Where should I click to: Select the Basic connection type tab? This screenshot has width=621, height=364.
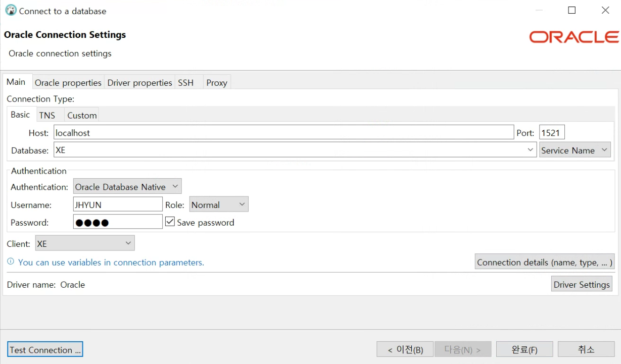tap(21, 115)
